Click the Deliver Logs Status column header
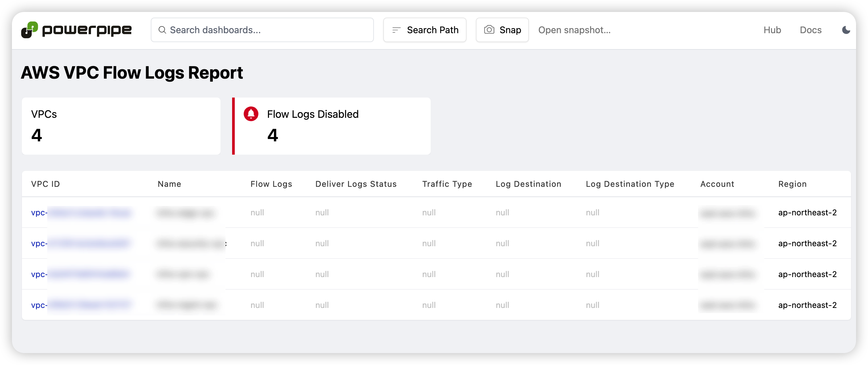This screenshot has height=365, width=868. [x=356, y=184]
